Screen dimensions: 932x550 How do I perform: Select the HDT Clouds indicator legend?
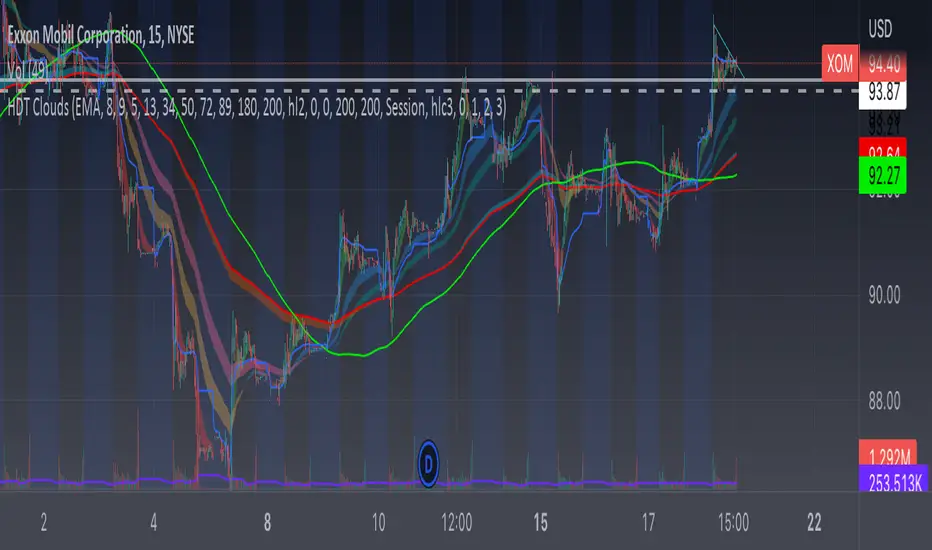coord(257,108)
